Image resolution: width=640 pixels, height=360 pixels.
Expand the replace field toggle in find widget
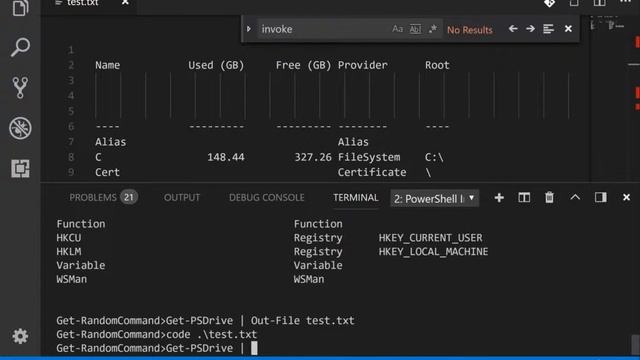[x=249, y=29]
